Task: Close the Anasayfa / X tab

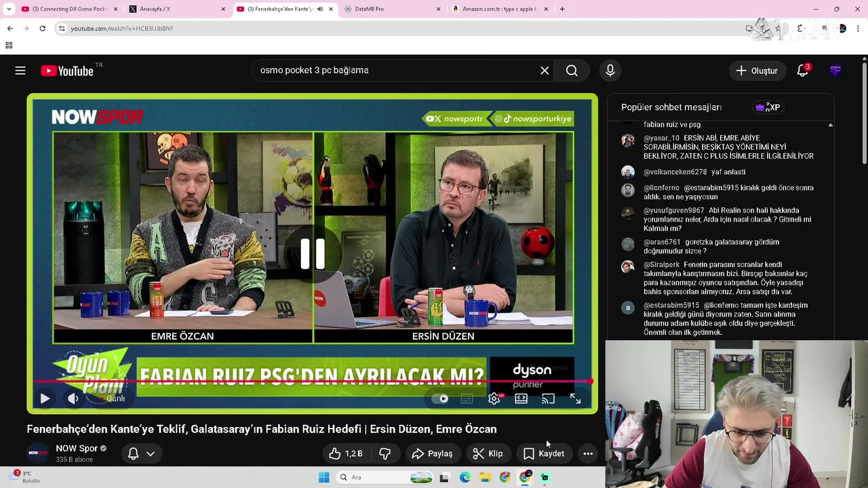Action: pyautogui.click(x=223, y=9)
